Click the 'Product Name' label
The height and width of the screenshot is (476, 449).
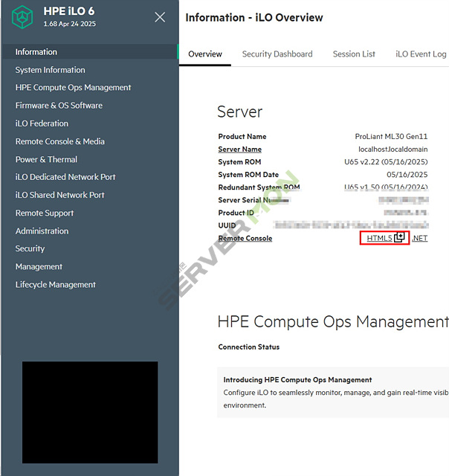click(x=242, y=137)
